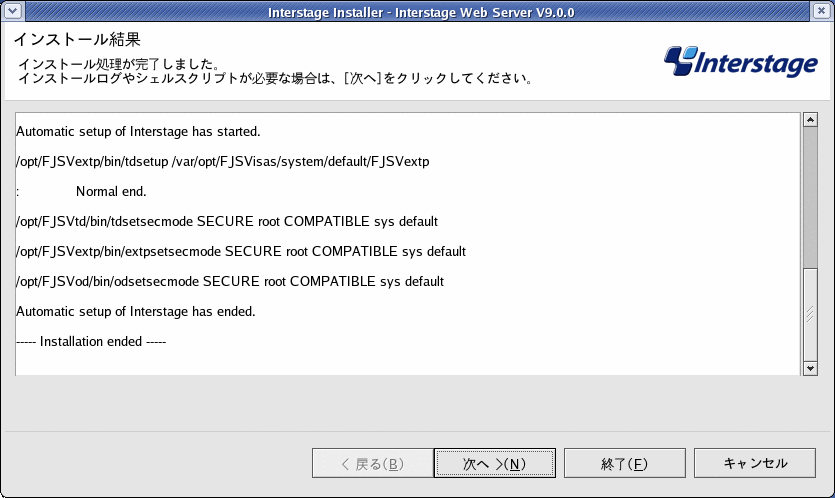This screenshot has width=835, height=498.
Task: Click the odsetsecmode SECURE log line
Action: (x=230, y=281)
